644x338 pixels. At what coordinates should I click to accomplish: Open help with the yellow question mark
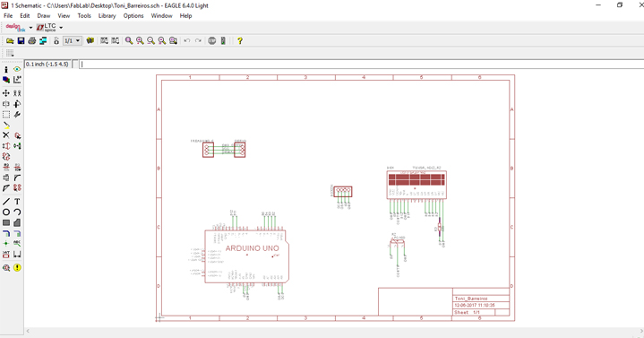pyautogui.click(x=240, y=40)
